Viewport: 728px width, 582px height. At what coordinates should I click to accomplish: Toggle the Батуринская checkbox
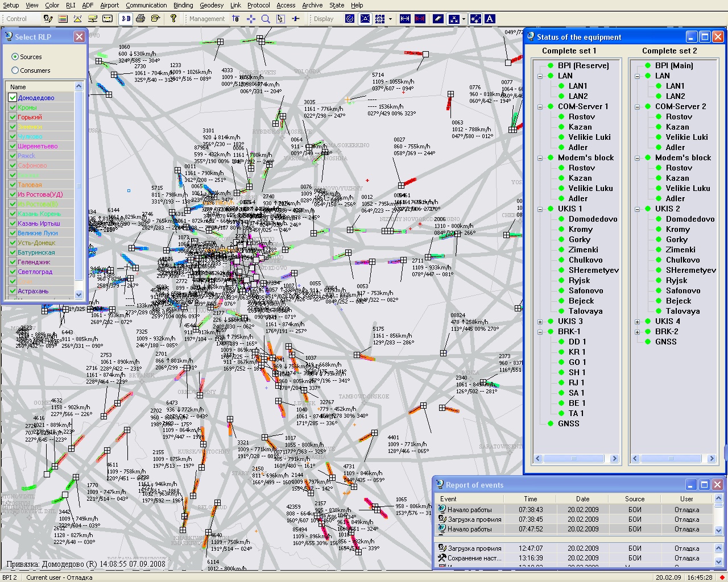click(x=13, y=252)
